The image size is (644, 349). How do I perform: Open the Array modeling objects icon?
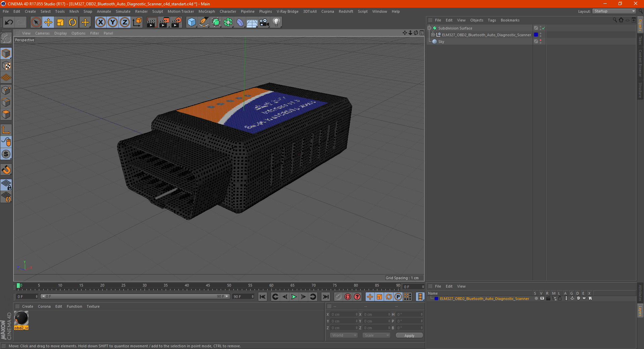pyautogui.click(x=228, y=22)
